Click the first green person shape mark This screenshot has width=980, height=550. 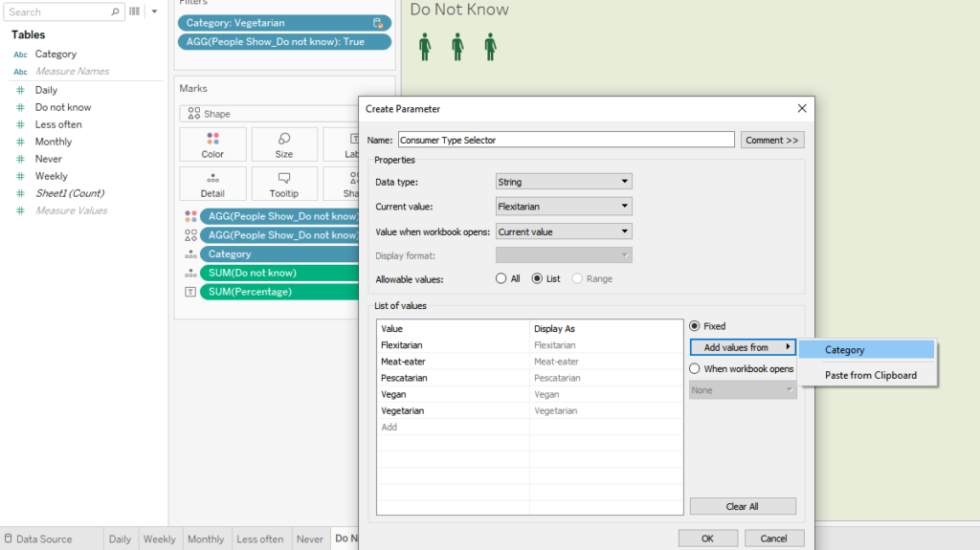tap(425, 47)
